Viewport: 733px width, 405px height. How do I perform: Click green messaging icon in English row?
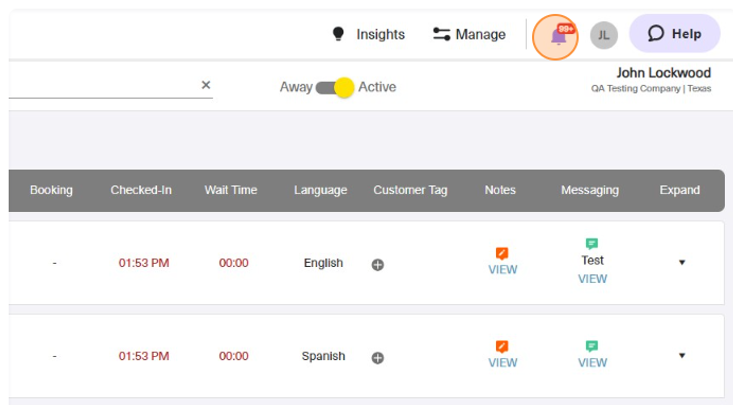point(592,243)
